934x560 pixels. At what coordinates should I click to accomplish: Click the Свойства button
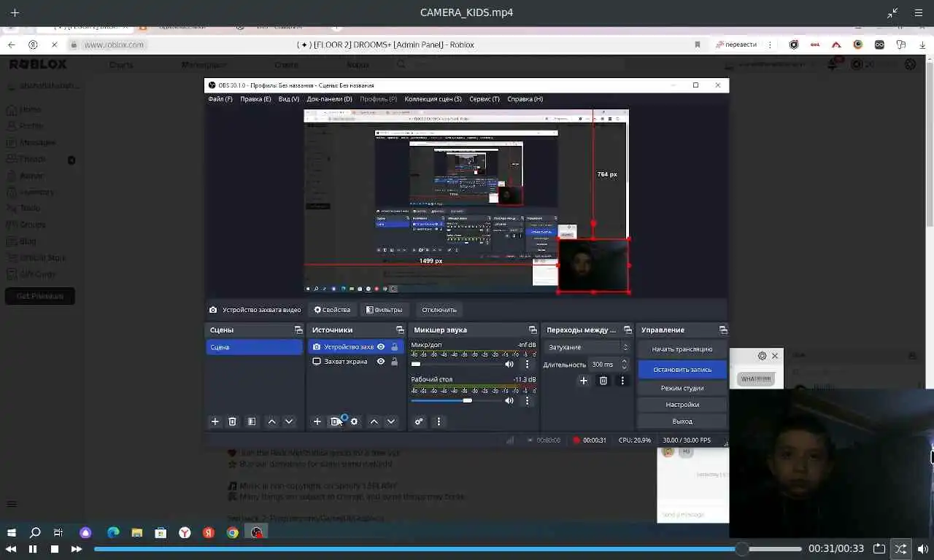pyautogui.click(x=332, y=310)
